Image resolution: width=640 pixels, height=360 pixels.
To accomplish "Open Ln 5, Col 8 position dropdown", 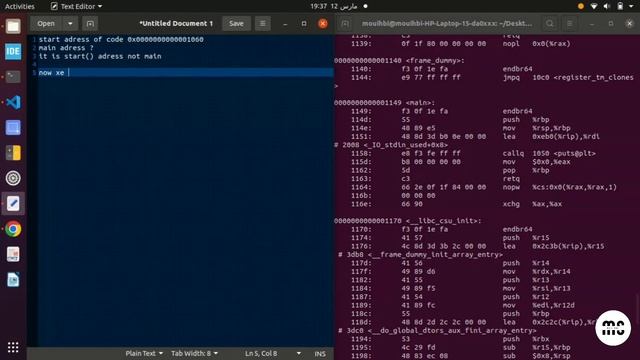I will click(x=273, y=353).
